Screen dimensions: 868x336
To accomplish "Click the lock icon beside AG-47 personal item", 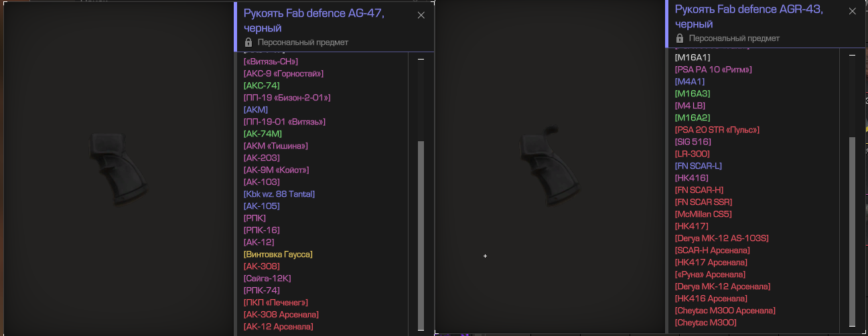I will (249, 42).
